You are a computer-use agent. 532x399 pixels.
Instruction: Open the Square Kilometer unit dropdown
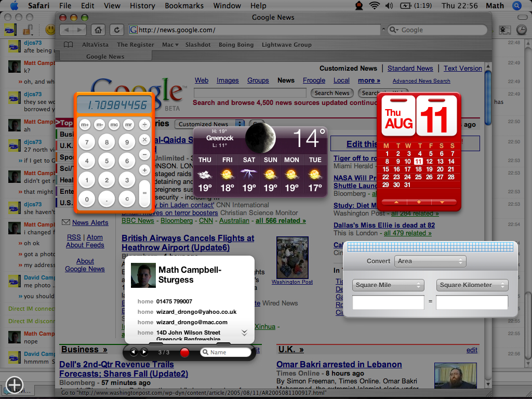[x=472, y=285]
